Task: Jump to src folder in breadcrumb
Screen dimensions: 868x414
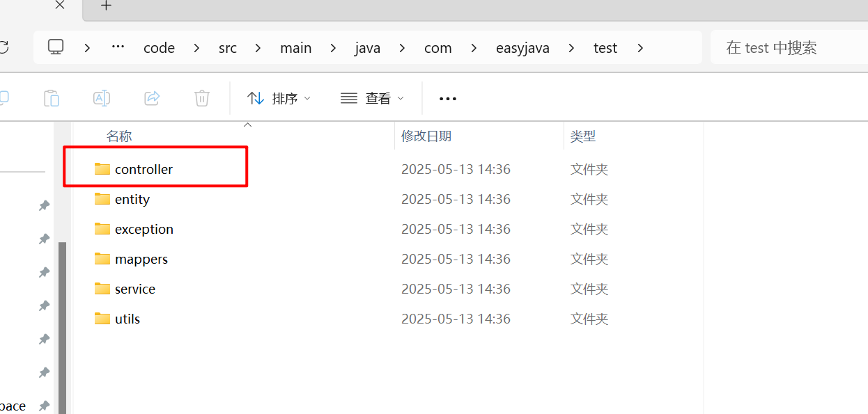Action: 227,48
